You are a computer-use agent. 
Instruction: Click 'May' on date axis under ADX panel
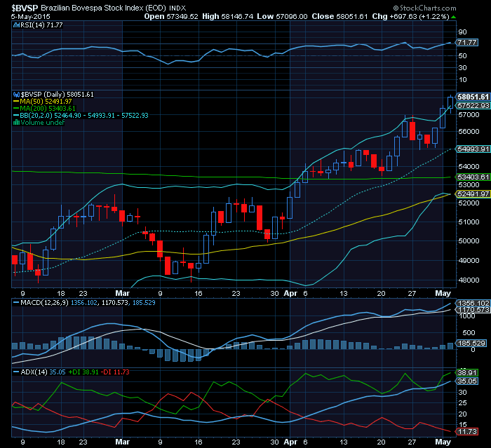tap(443, 442)
